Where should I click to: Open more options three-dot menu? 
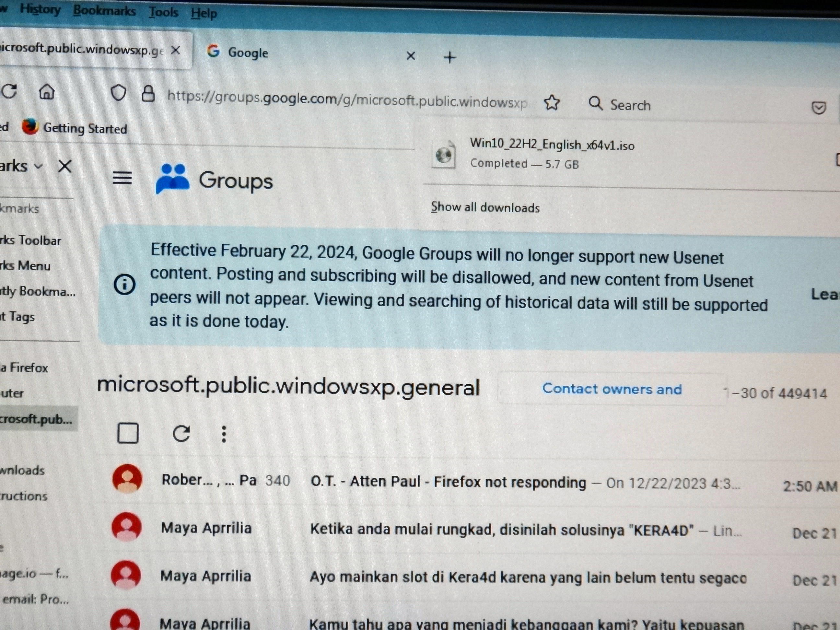tap(224, 434)
